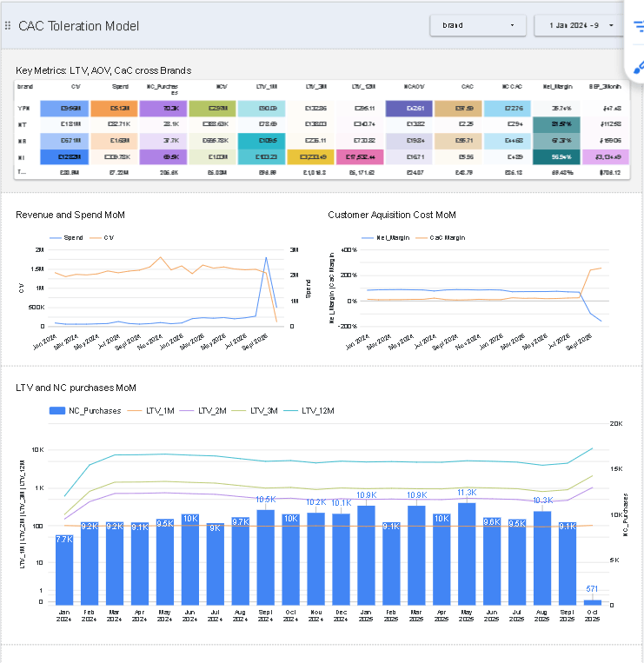The image size is (644, 663).
Task: Click the LTV and NC purchases MoM title
Action: point(76,388)
